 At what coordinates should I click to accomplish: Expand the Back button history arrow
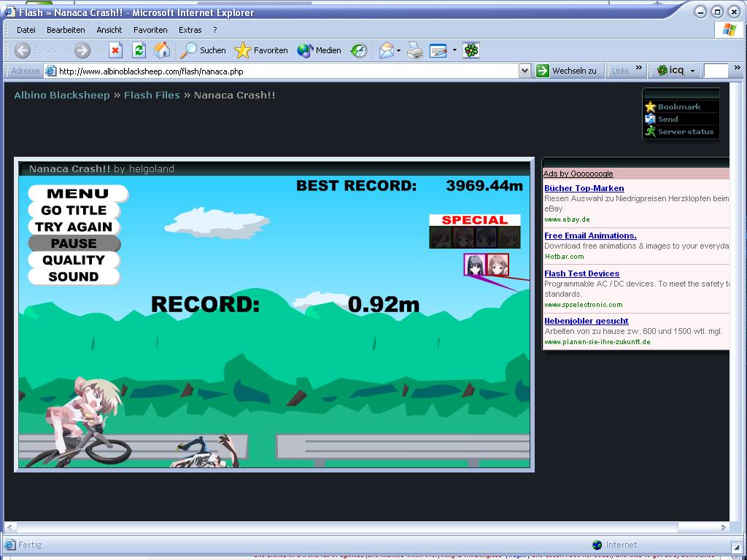(x=66, y=50)
